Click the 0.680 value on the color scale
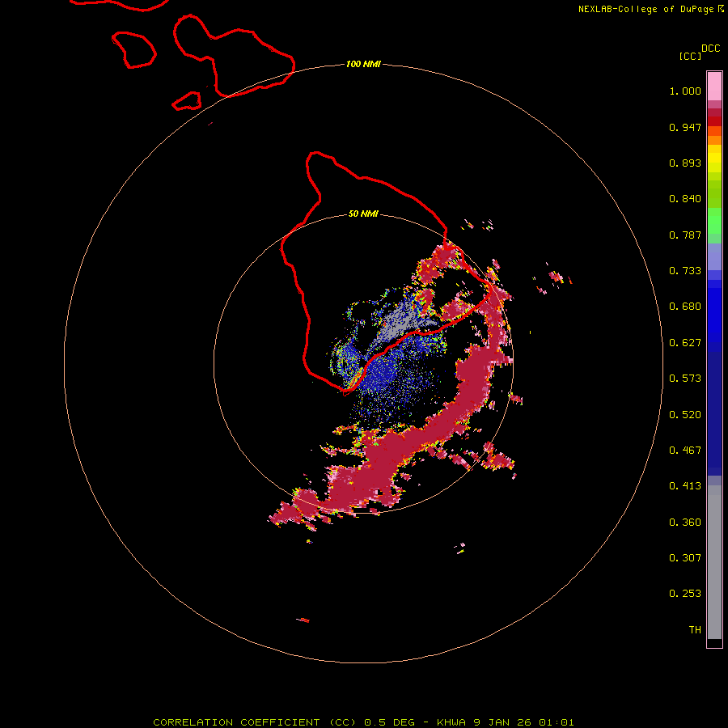This screenshot has height=728, width=728. click(685, 307)
